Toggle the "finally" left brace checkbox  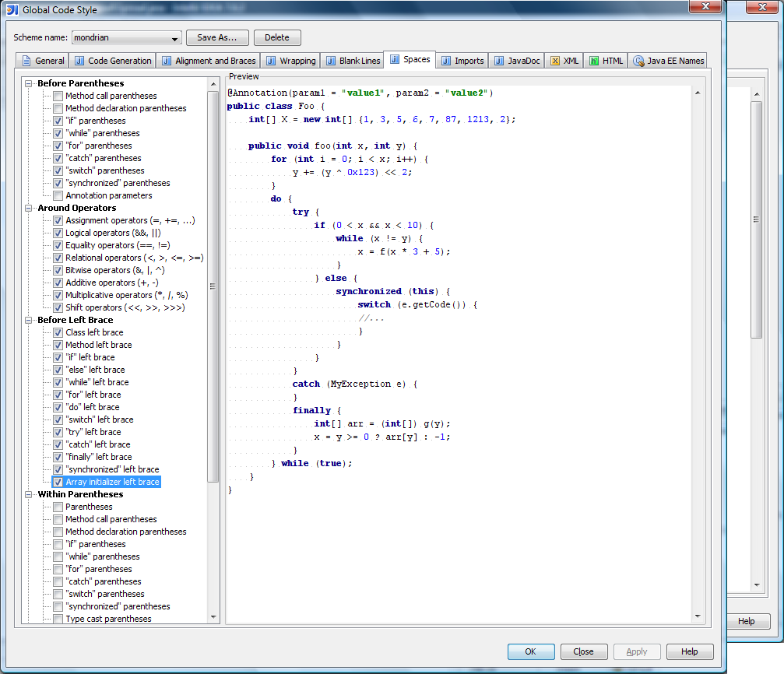click(x=58, y=457)
